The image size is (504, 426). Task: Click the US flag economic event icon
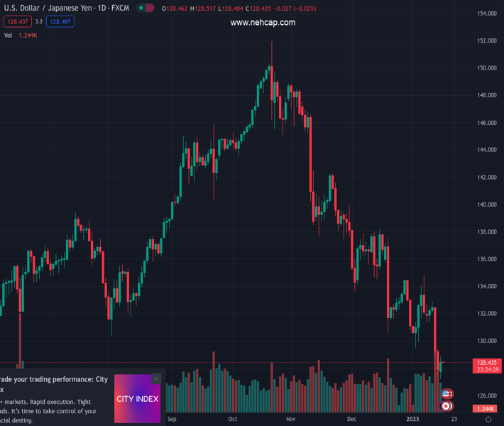447,394
